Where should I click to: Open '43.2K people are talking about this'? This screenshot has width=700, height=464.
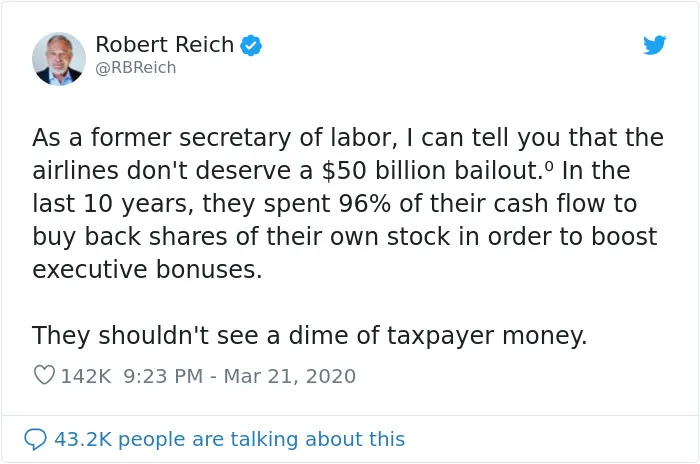point(230,439)
